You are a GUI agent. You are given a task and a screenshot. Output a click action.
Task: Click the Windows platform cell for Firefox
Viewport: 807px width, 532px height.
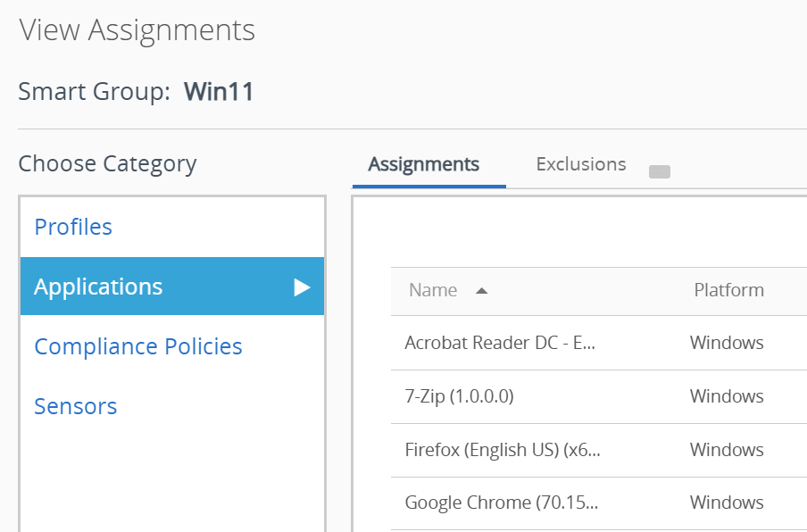click(x=727, y=450)
